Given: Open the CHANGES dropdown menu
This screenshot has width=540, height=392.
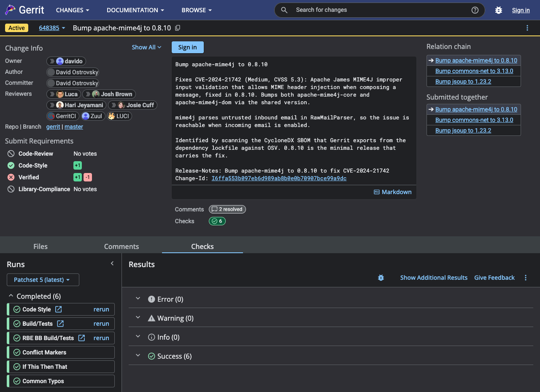Looking at the screenshot, I should (73, 10).
